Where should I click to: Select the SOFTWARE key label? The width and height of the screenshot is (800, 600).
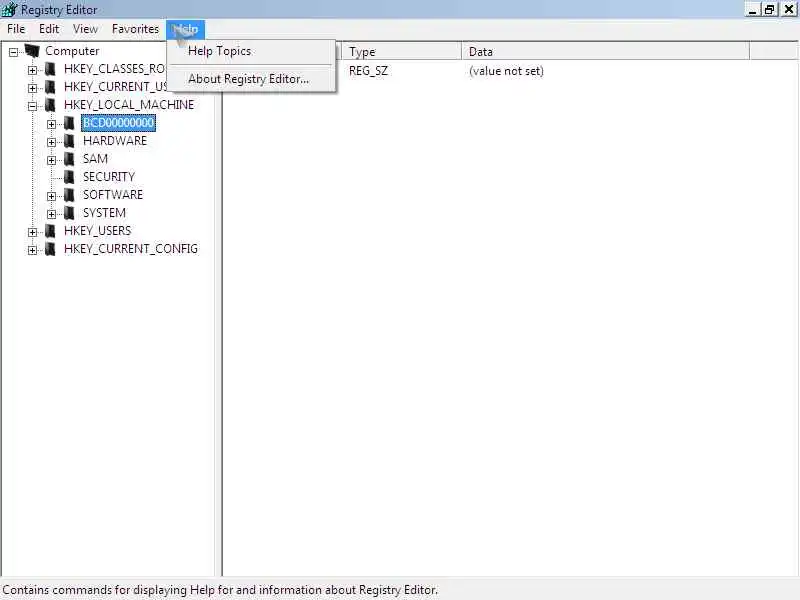click(113, 195)
